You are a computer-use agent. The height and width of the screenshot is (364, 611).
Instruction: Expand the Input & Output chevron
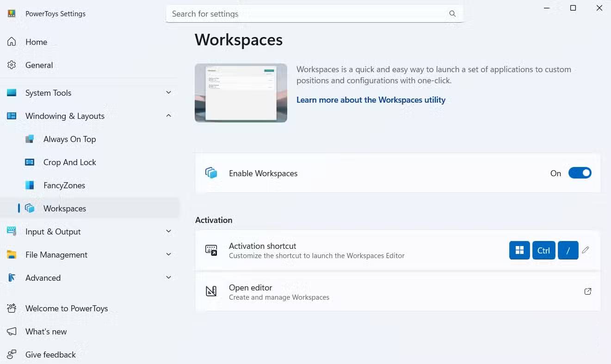tap(169, 231)
